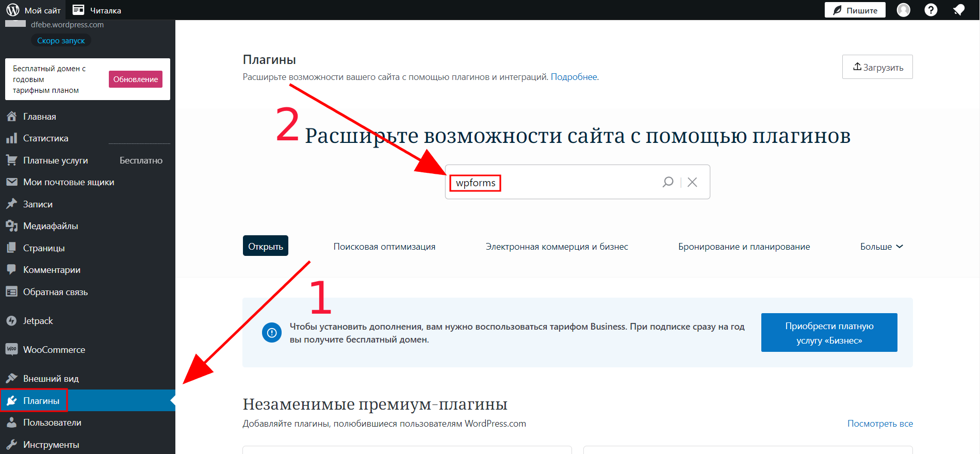Screen dimensions: 980x454
Task: Open Jetpack in the sidebar
Action: click(38, 321)
